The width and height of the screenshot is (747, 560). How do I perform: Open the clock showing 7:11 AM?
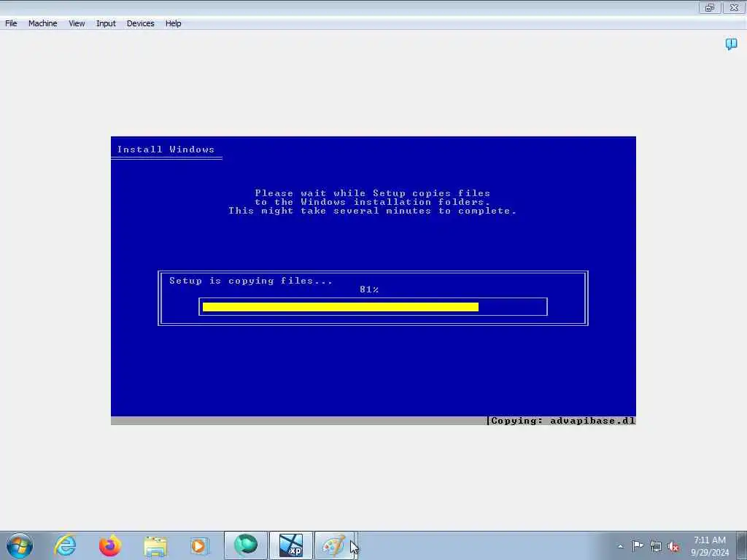710,546
